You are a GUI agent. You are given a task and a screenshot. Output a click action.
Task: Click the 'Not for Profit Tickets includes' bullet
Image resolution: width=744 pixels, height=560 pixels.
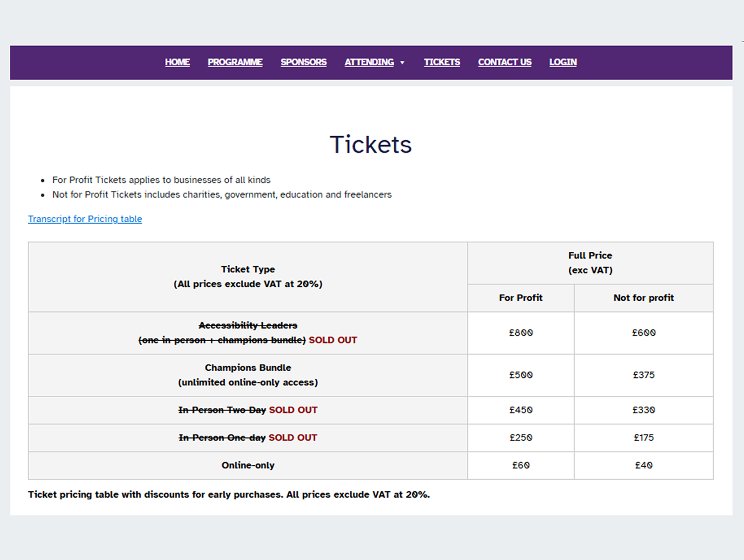222,195
